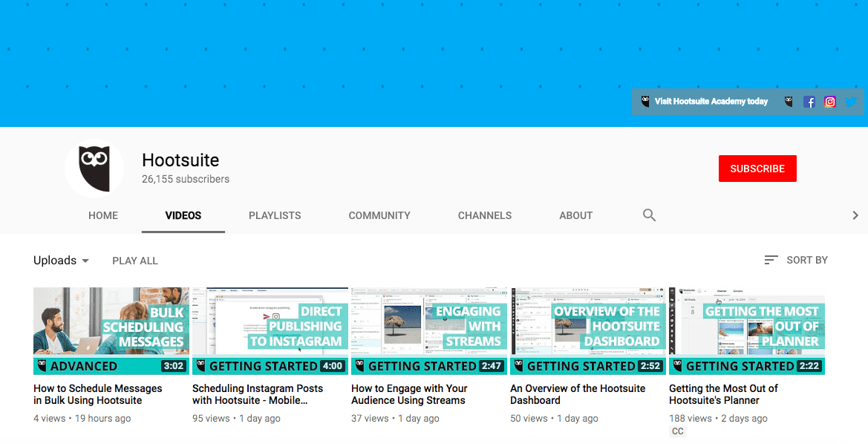Open the Facebook icon in the banner
The image size is (868, 444).
click(x=809, y=102)
